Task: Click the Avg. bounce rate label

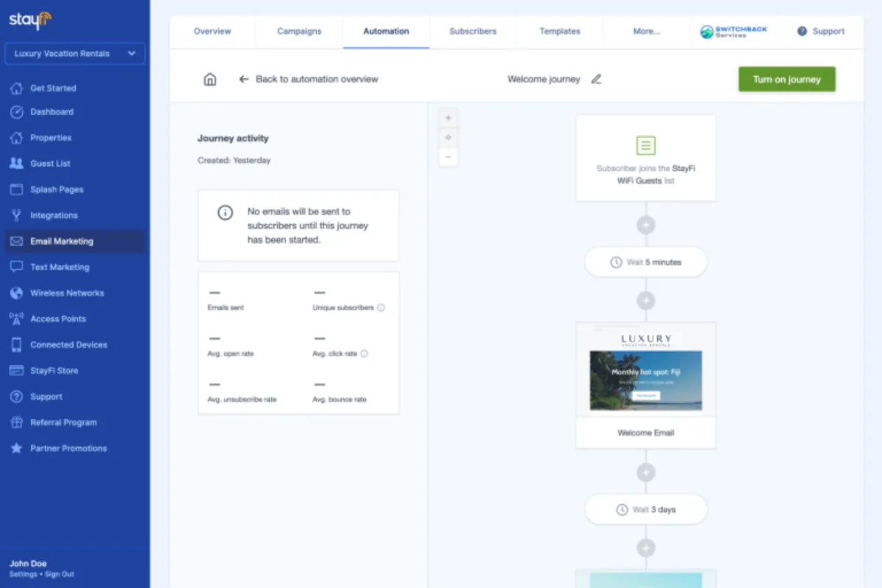Action: [339, 399]
